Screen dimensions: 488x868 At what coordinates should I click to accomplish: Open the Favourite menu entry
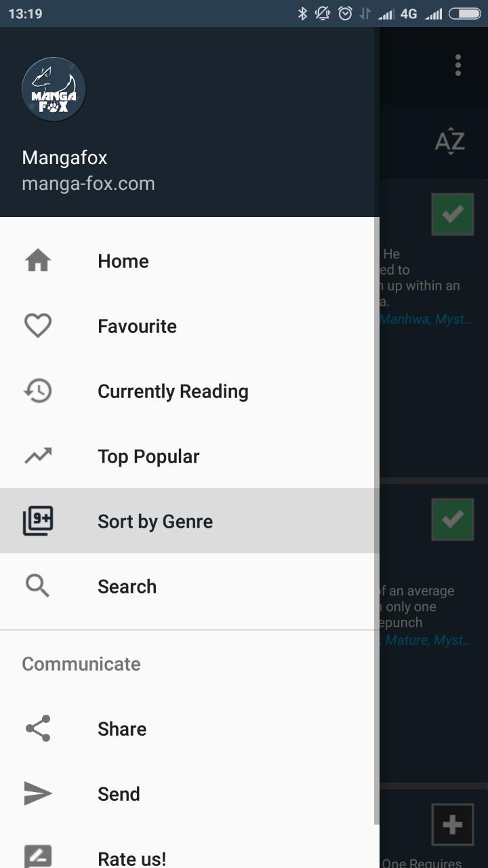pyautogui.click(x=137, y=326)
